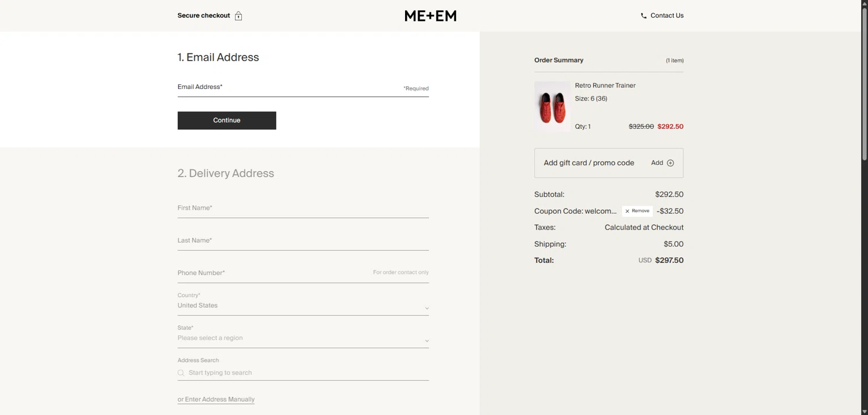This screenshot has height=415, width=868.
Task: Click the Last Name input field
Action: click(303, 241)
